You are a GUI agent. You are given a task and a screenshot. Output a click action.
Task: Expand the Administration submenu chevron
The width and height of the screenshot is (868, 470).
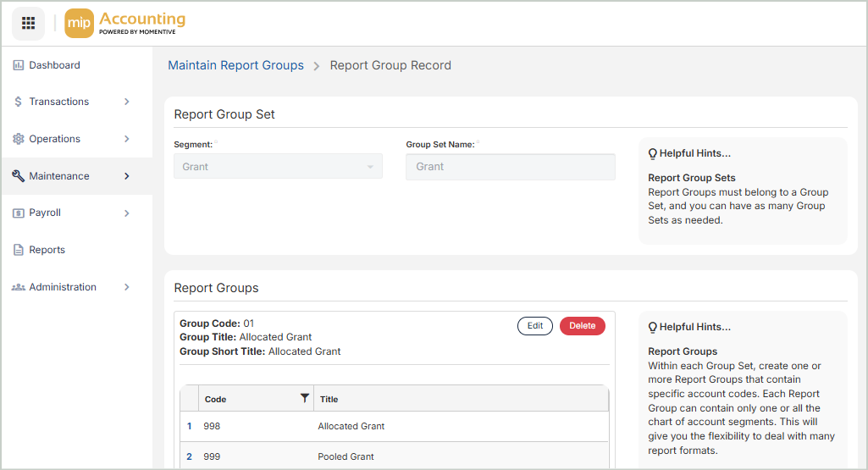pyautogui.click(x=127, y=287)
